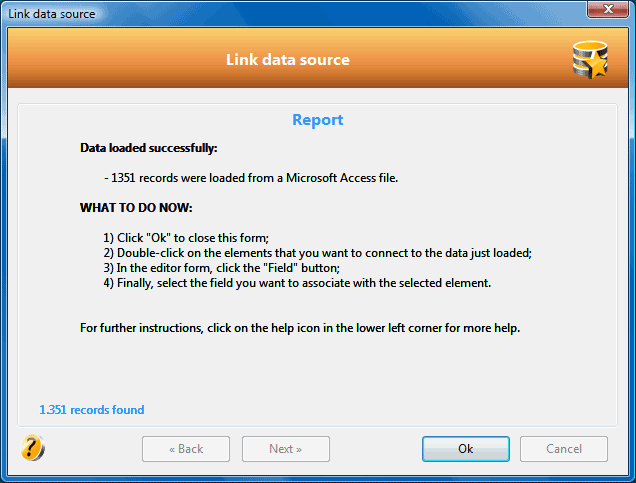Click the Next » button
636x483 pixels.
tap(286, 449)
